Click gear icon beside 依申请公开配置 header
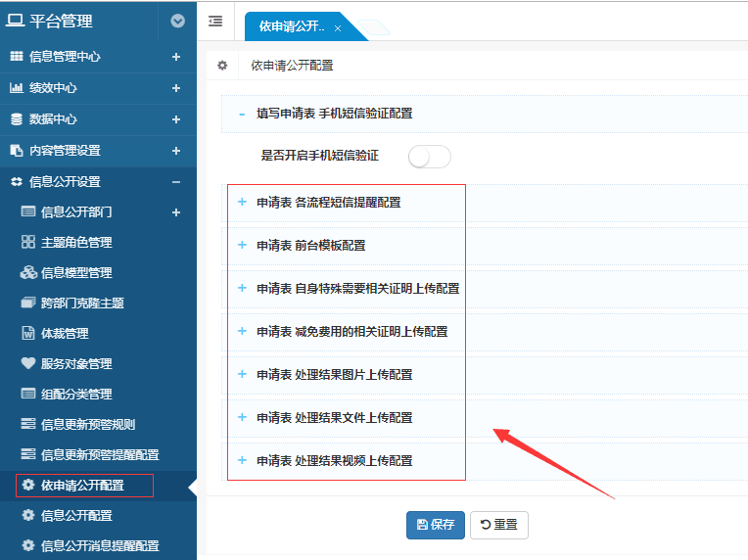This screenshot has width=748, height=560. (222, 66)
